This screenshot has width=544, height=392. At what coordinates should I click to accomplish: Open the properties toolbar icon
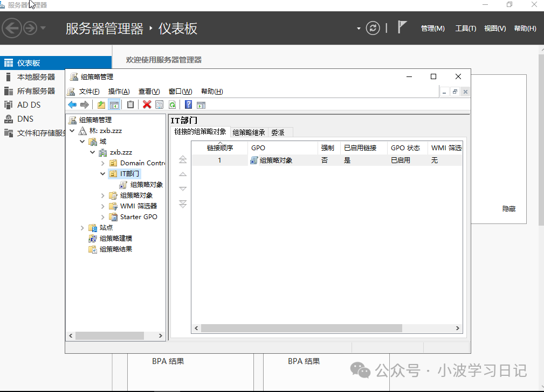(x=158, y=104)
